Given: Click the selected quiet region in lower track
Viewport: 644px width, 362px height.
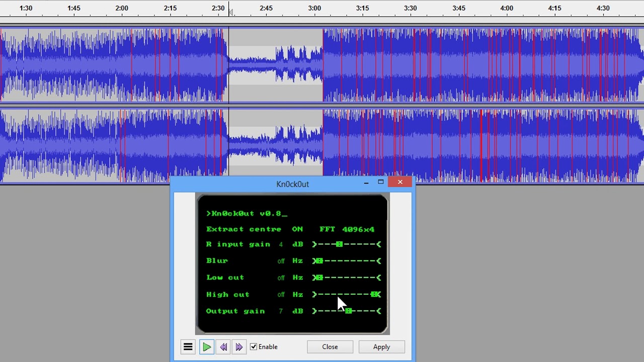Looking at the screenshot, I should click(x=276, y=145).
